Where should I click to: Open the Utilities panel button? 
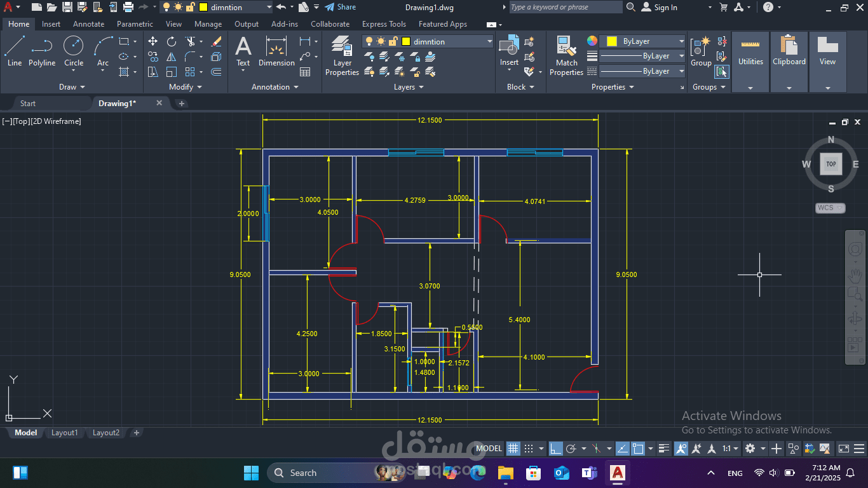point(750,62)
